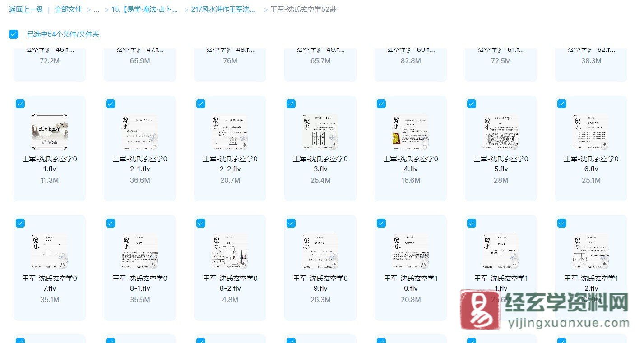Open video thumbnail of 王军-沈氏玄空学09.flv
644x343 pixels.
[x=320, y=251]
